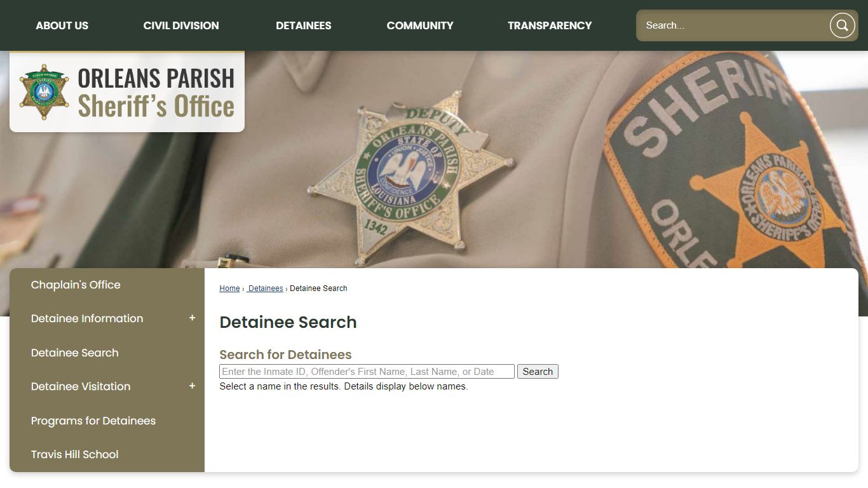Click into the site search box
The height and width of the screenshot is (488, 868).
[x=734, y=25]
